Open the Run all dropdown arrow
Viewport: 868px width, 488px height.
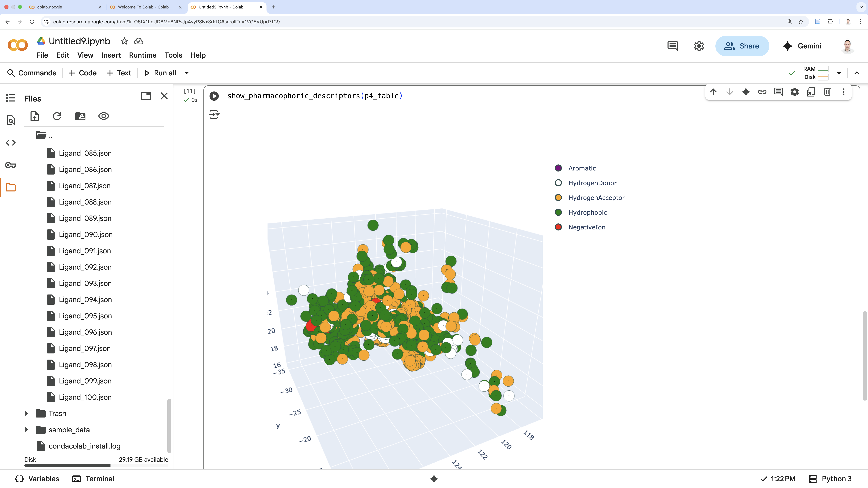click(186, 73)
